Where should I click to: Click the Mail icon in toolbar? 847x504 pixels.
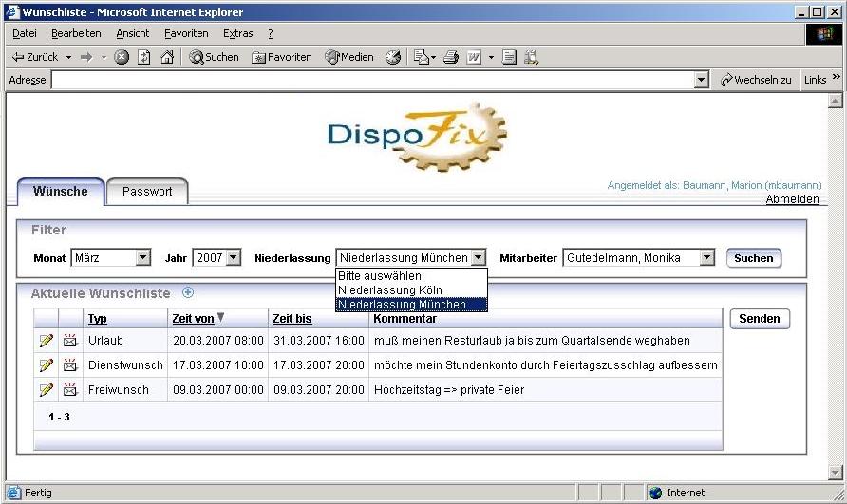pos(421,57)
